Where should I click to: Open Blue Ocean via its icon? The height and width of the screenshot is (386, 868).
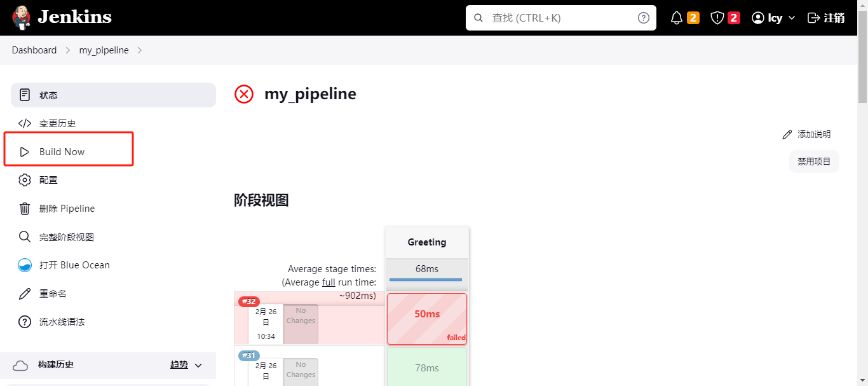click(x=25, y=265)
